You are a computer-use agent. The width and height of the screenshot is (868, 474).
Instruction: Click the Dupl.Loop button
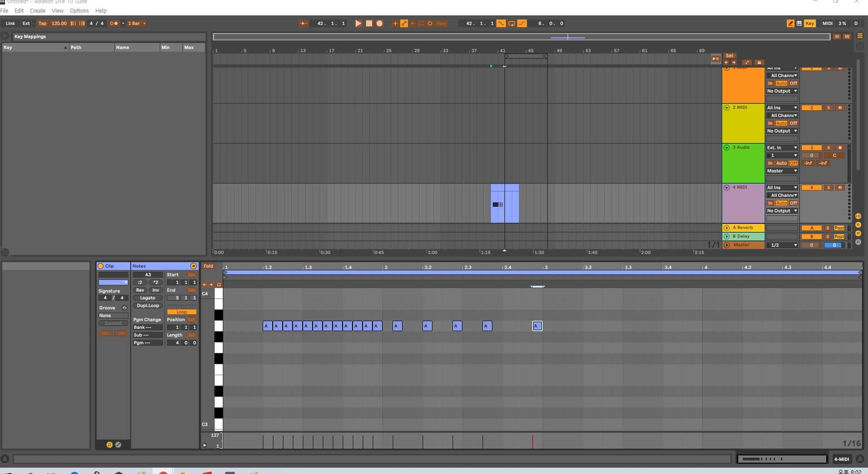(148, 306)
